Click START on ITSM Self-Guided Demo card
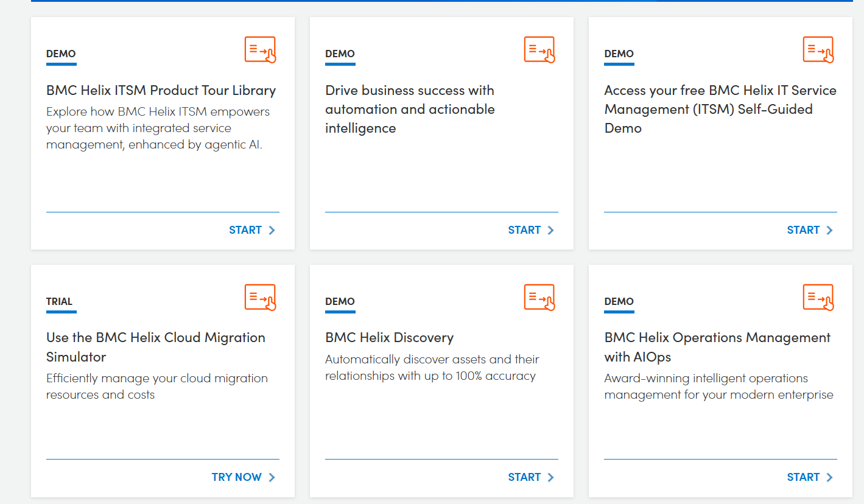The image size is (864, 504). tap(803, 230)
